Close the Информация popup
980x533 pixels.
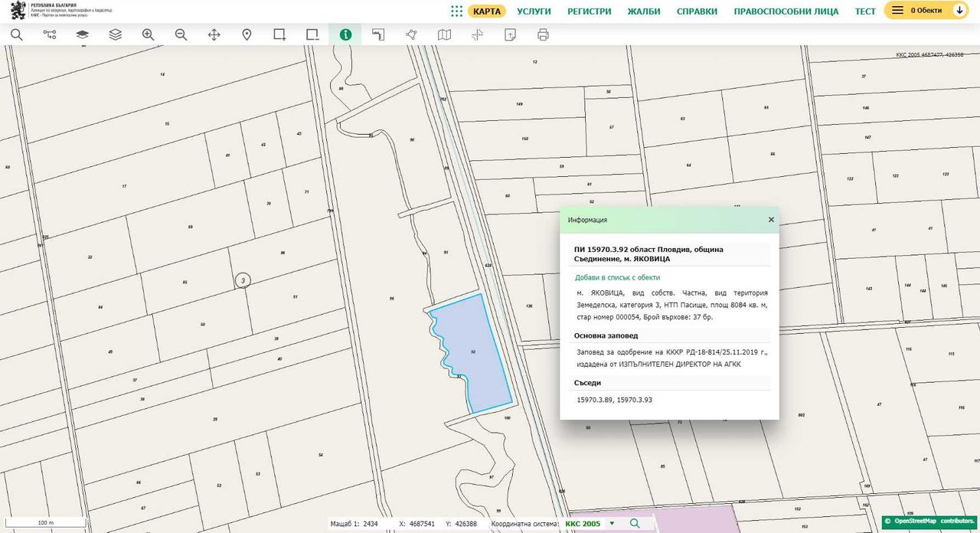coord(771,220)
